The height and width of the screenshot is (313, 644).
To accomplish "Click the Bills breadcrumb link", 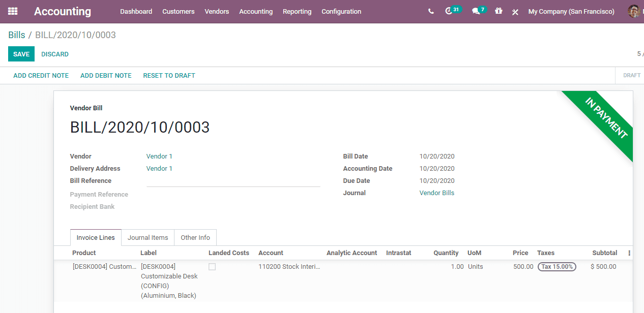I will pos(15,35).
